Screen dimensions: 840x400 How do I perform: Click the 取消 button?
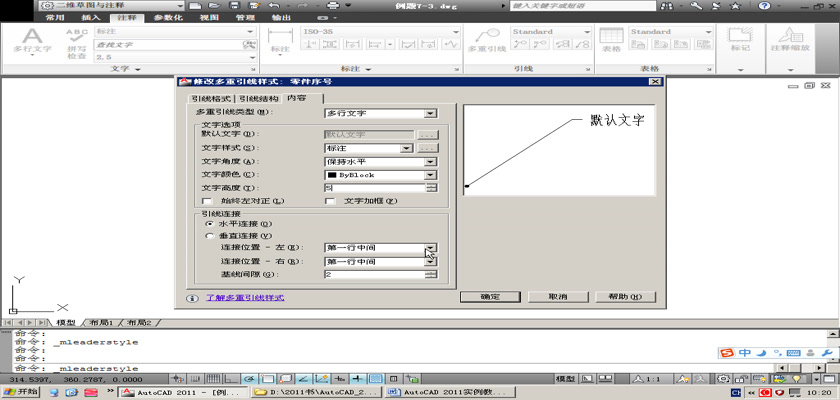(558, 297)
